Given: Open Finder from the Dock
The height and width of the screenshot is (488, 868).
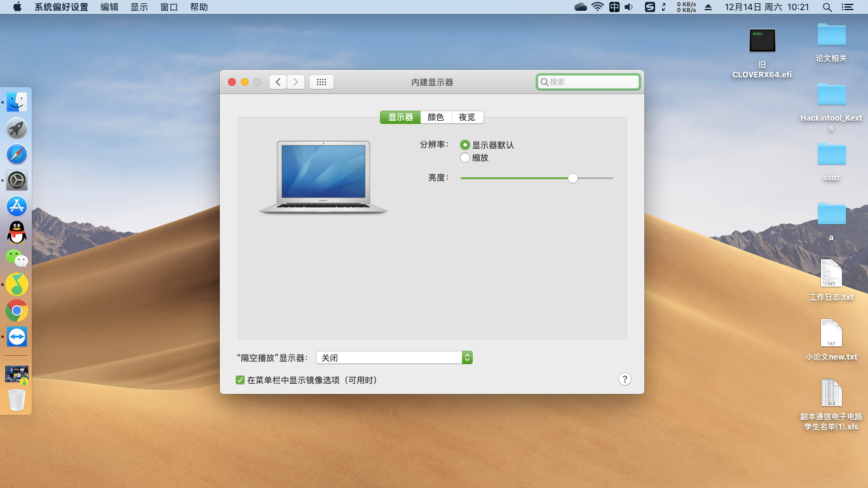Looking at the screenshot, I should (x=17, y=102).
